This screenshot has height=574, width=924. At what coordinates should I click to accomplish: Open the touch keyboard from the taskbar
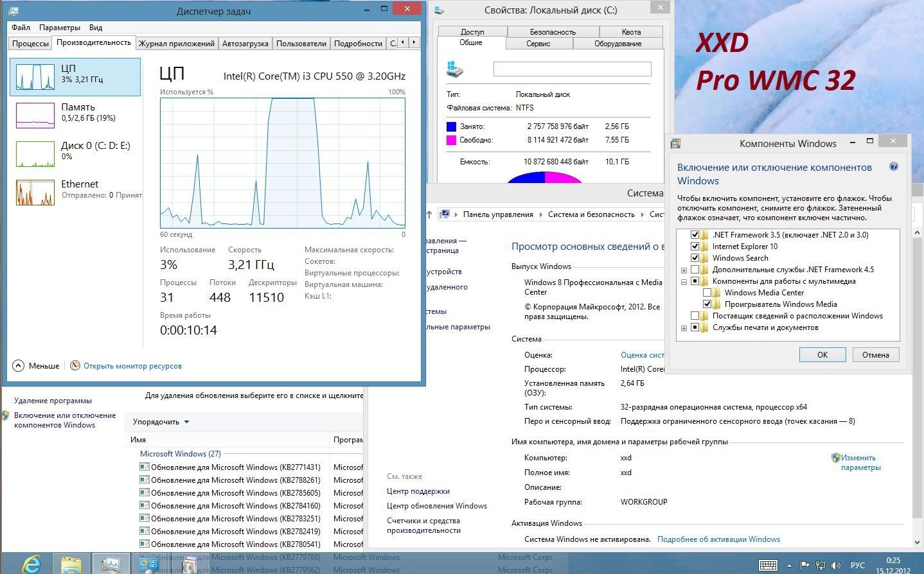coord(768,565)
